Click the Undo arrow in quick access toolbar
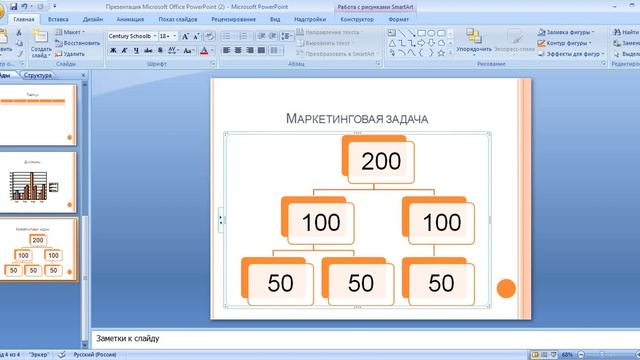The image size is (640, 360). [25, 7]
